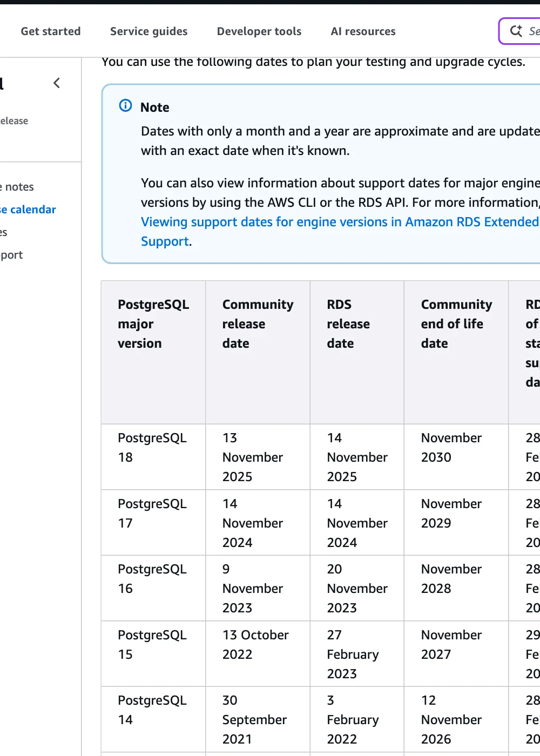Click the 20 November 2023 cell
The image size is (540, 756).
[357, 588]
